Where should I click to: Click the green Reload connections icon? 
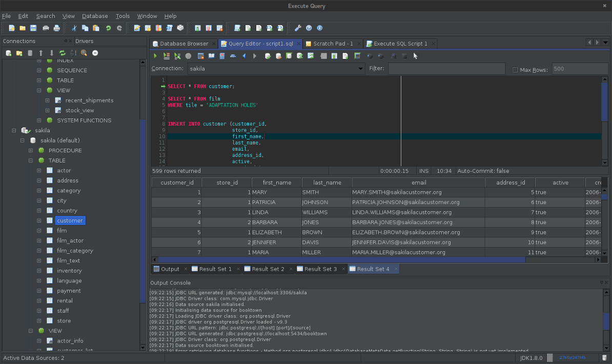click(63, 53)
